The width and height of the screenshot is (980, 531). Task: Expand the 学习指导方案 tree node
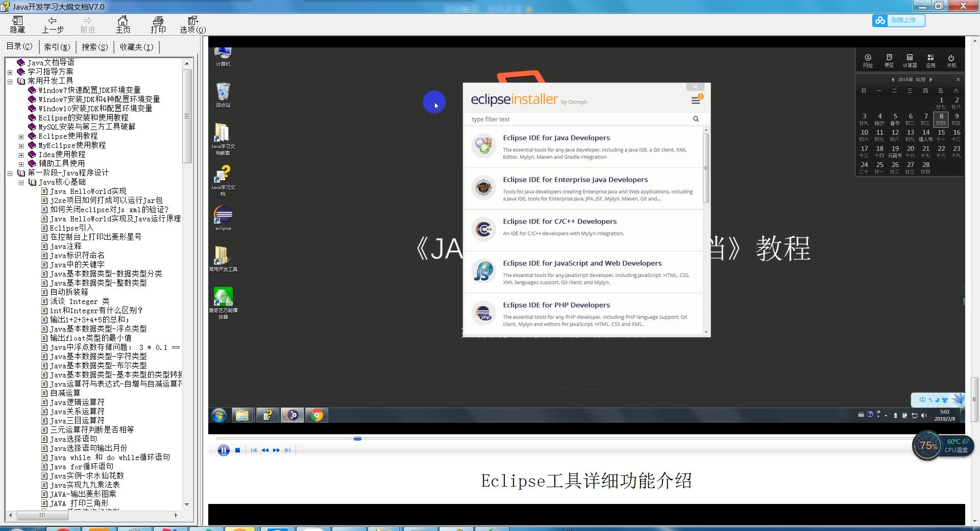pyautogui.click(x=10, y=72)
